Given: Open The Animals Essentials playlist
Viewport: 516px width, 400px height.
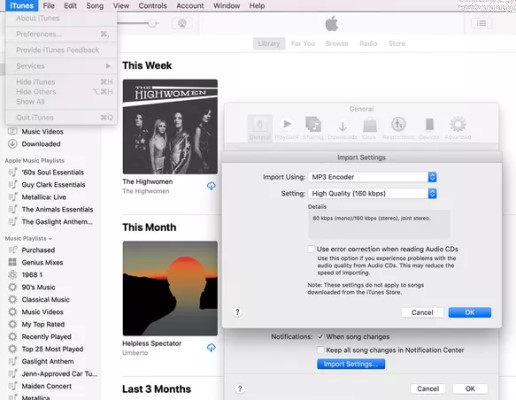Looking at the screenshot, I should point(57,209).
